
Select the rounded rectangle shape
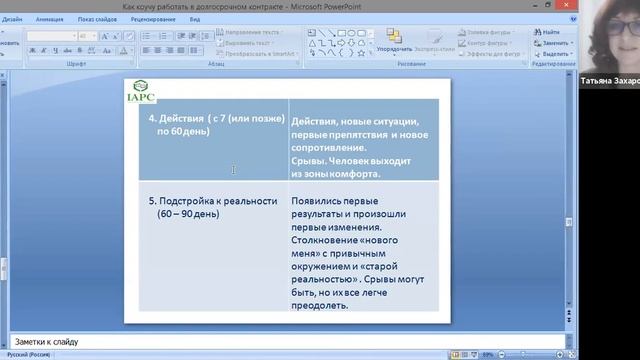point(361,33)
